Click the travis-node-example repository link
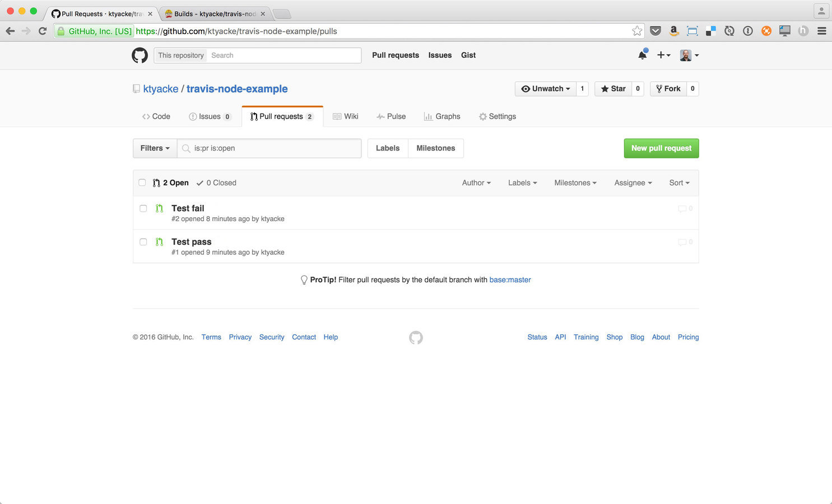The width and height of the screenshot is (832, 504). click(237, 89)
